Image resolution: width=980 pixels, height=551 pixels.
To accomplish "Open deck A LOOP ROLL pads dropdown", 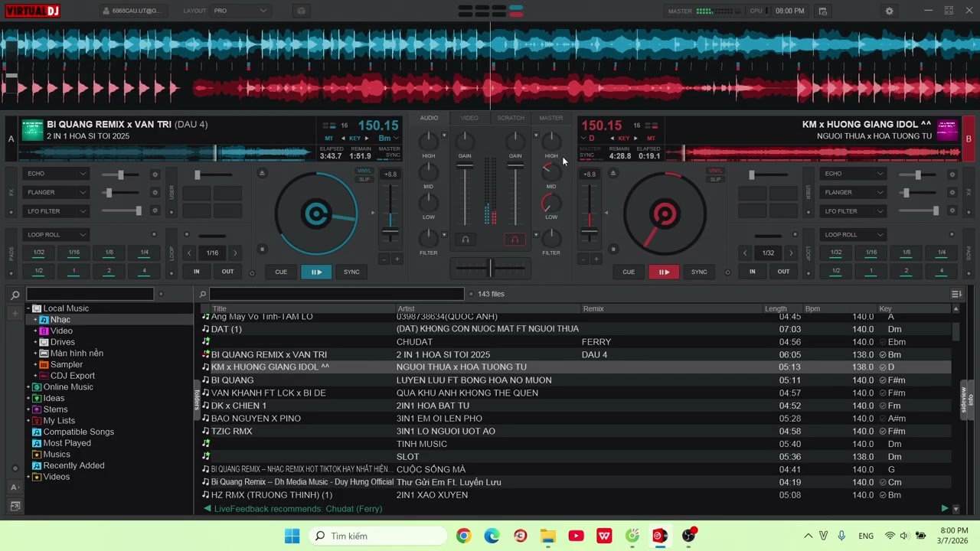I will pyautogui.click(x=56, y=235).
